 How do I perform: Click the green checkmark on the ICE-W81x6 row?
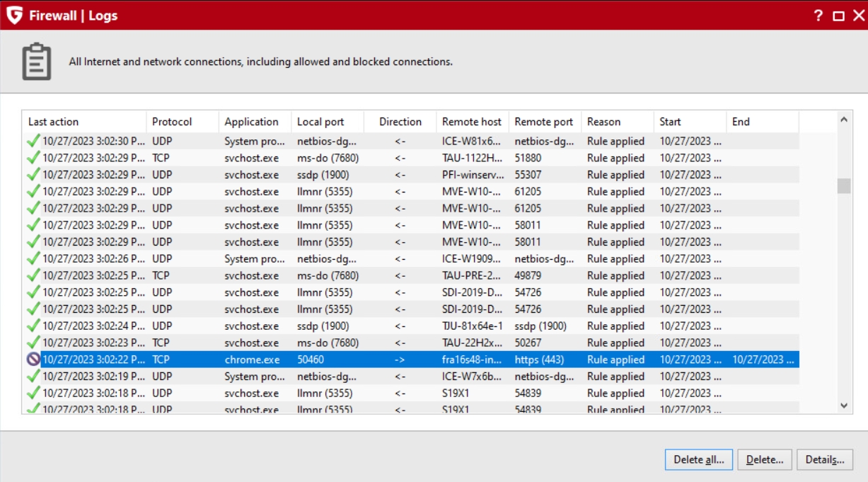33,141
